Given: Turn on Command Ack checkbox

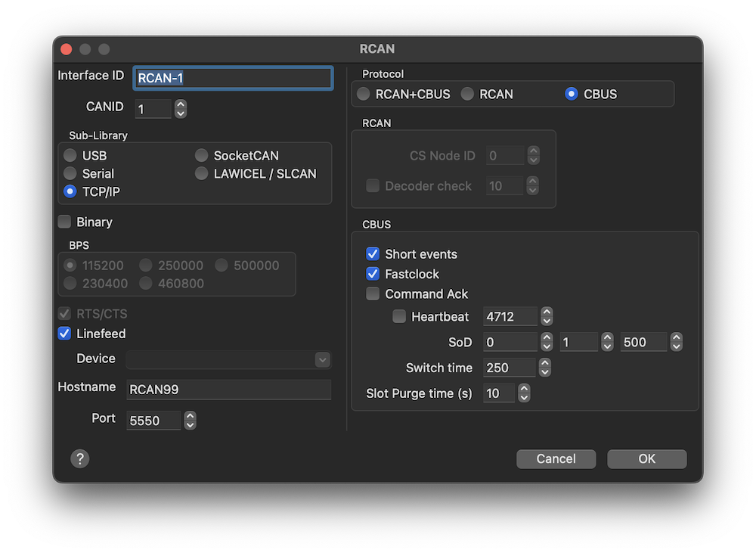Looking at the screenshot, I should 373,294.
